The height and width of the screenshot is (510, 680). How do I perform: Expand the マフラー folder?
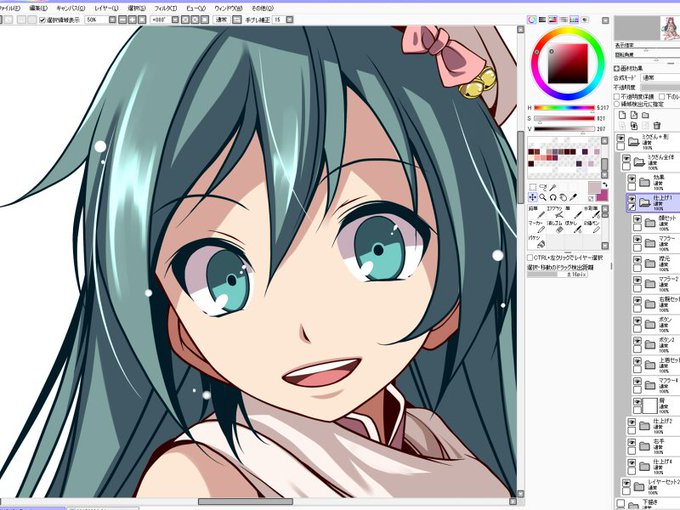[650, 243]
